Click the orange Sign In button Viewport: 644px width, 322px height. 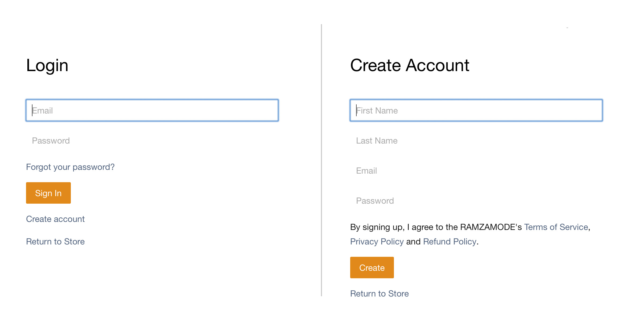click(x=48, y=193)
